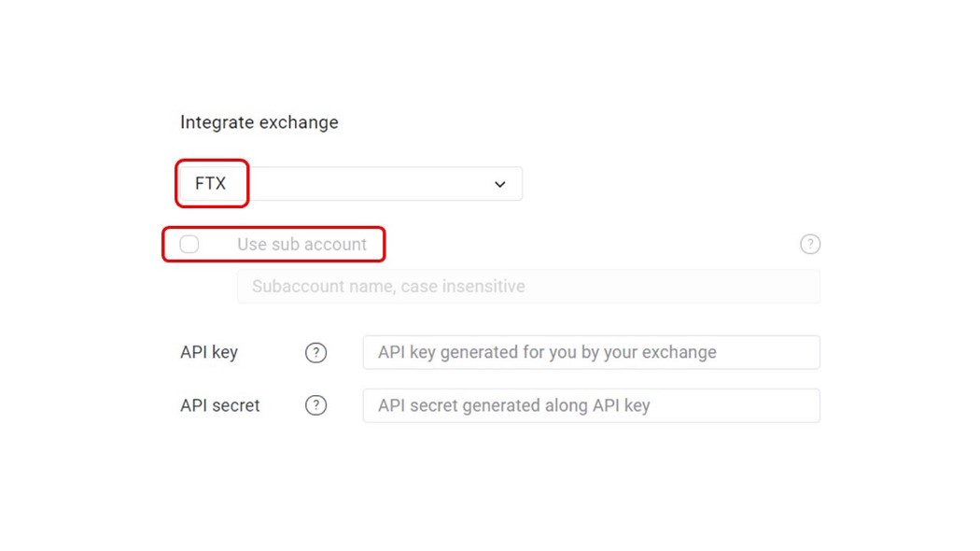Viewport: 980px width, 551px height.
Task: Show the tooltip for API secret field
Action: (x=315, y=405)
